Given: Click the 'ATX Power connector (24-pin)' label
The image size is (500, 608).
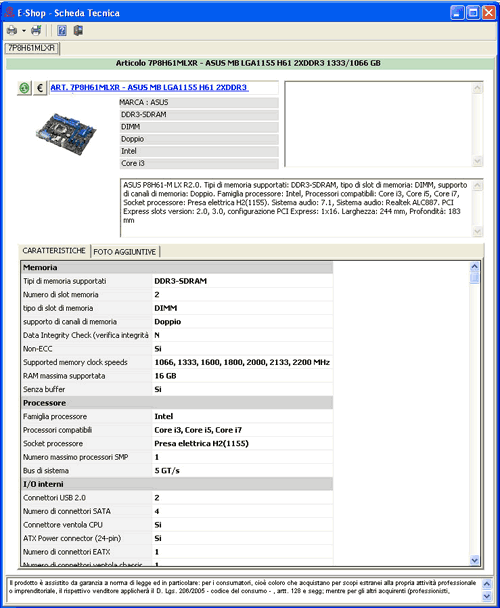Looking at the screenshot, I should click(72, 539).
